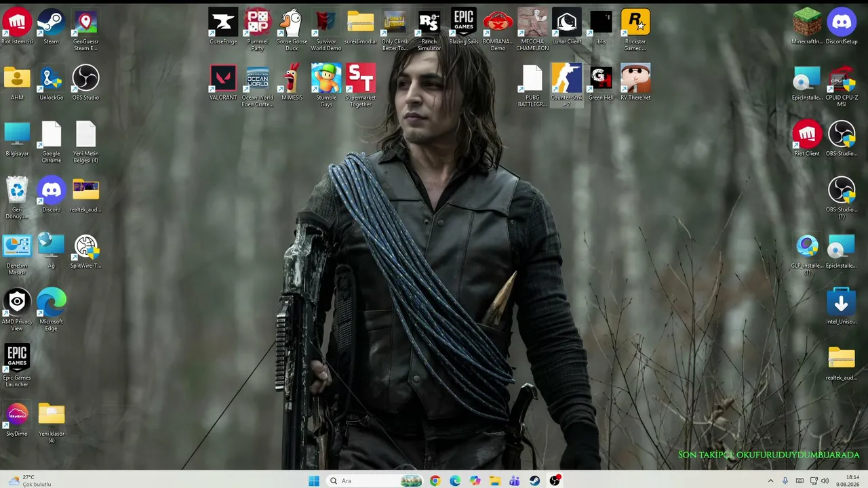
Task: Open Steam from the taskbar
Action: pos(535,481)
